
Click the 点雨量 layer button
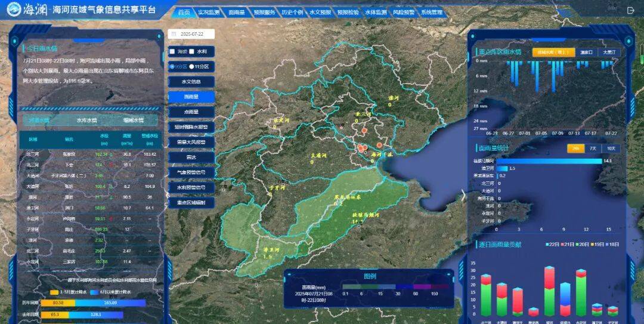(x=191, y=112)
